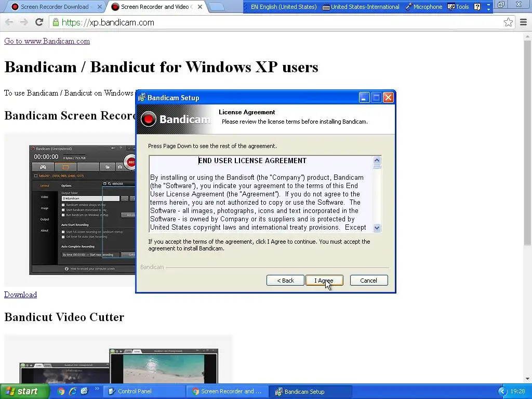
Task: Open the language bar options arrow
Action: click(488, 9)
